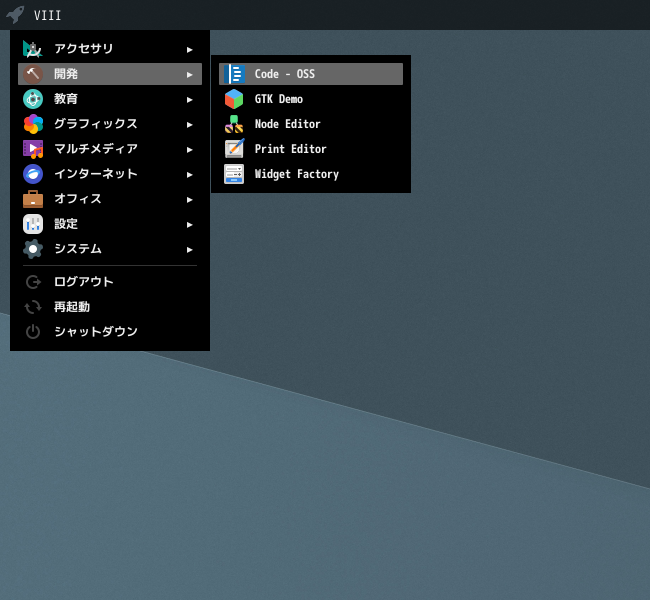Click the Code - OSS app icon
Viewport: 650px width, 600px height.
234,74
